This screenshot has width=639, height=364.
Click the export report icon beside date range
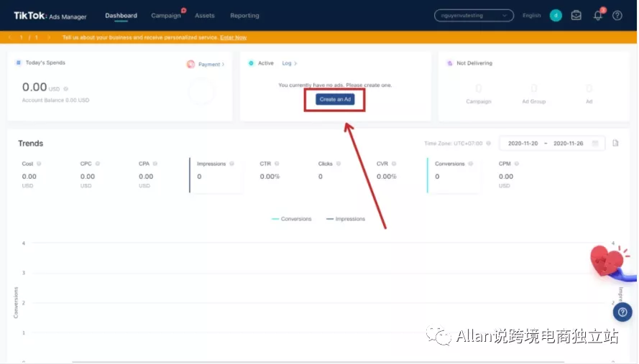coord(615,144)
